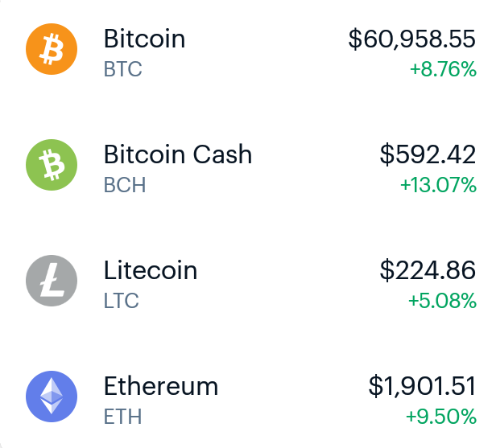Click the +5.08% Litecoin change

[x=442, y=301]
